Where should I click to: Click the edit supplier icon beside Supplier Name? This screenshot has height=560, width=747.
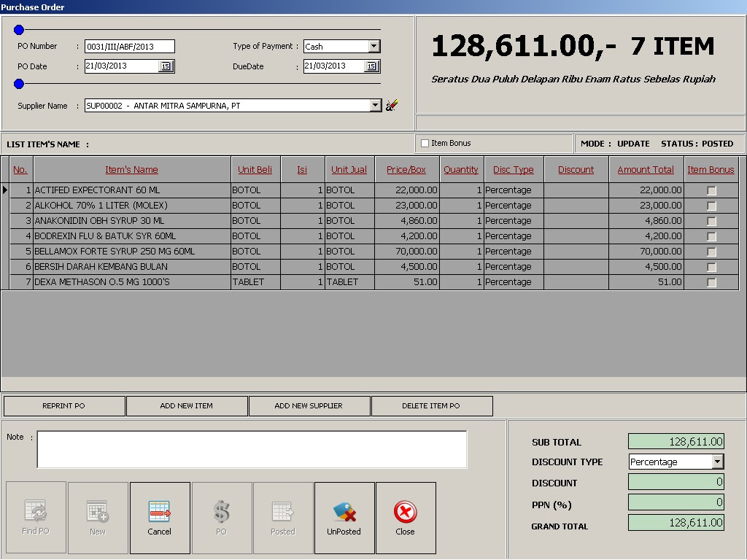[x=392, y=105]
